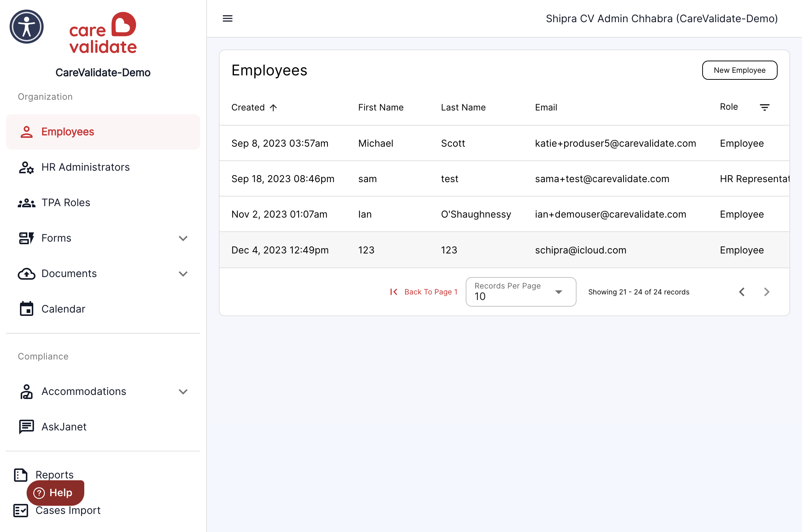Click CareValidate-Demo organization name
This screenshot has height=532, width=802.
coord(103,73)
